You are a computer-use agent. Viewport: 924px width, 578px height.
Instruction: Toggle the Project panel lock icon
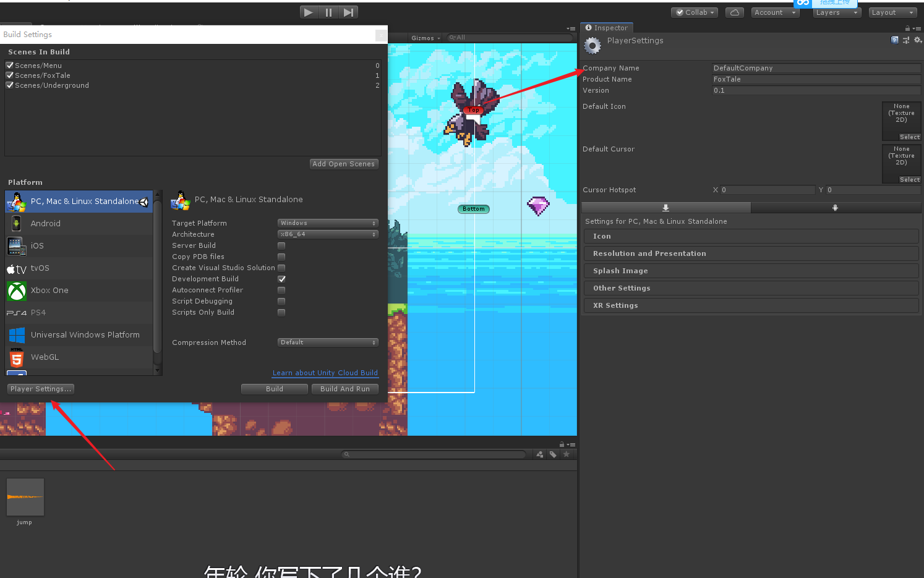coord(562,444)
